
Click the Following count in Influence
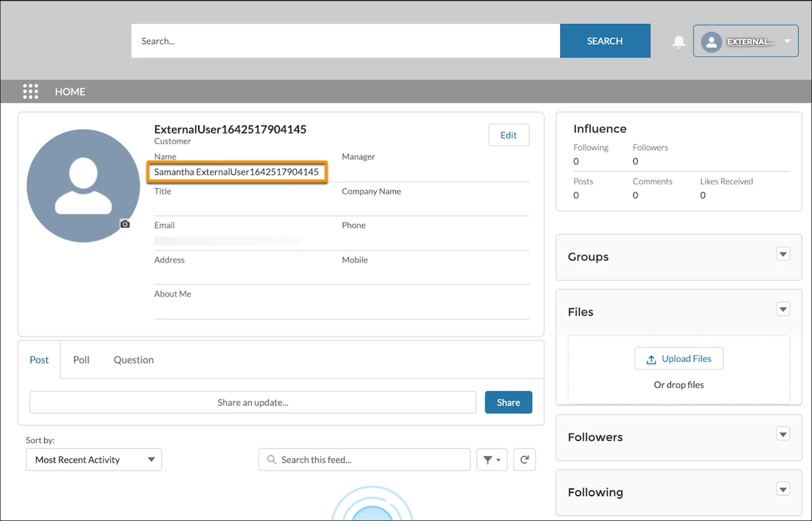click(x=576, y=162)
